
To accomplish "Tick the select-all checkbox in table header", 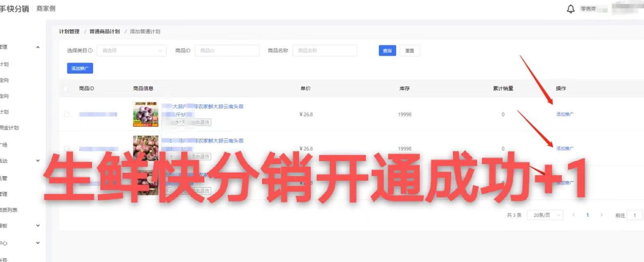I will (66, 88).
